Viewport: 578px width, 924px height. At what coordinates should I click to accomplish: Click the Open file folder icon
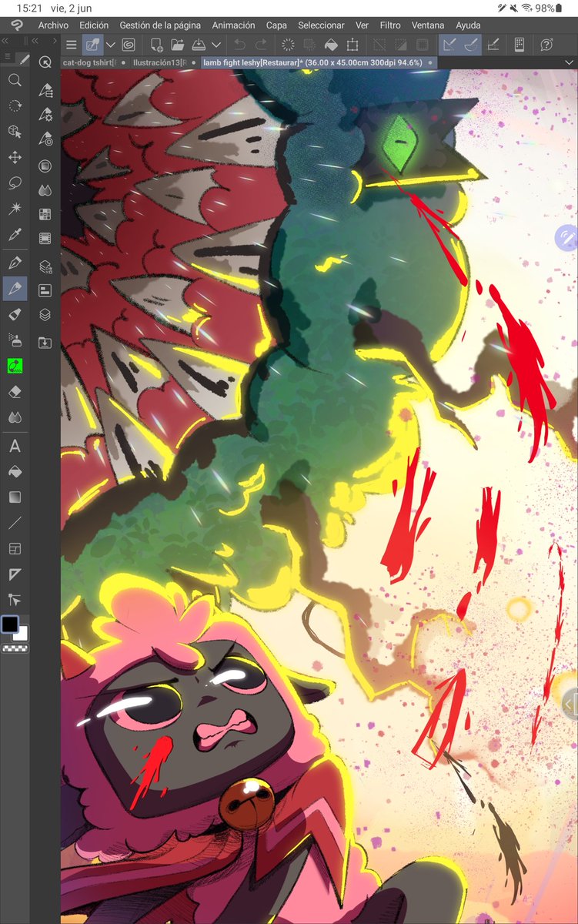click(177, 45)
